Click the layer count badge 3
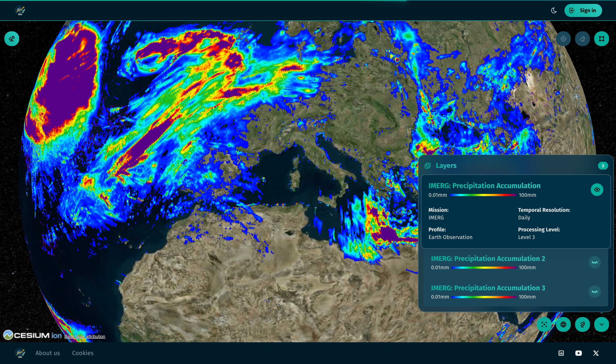 click(603, 166)
